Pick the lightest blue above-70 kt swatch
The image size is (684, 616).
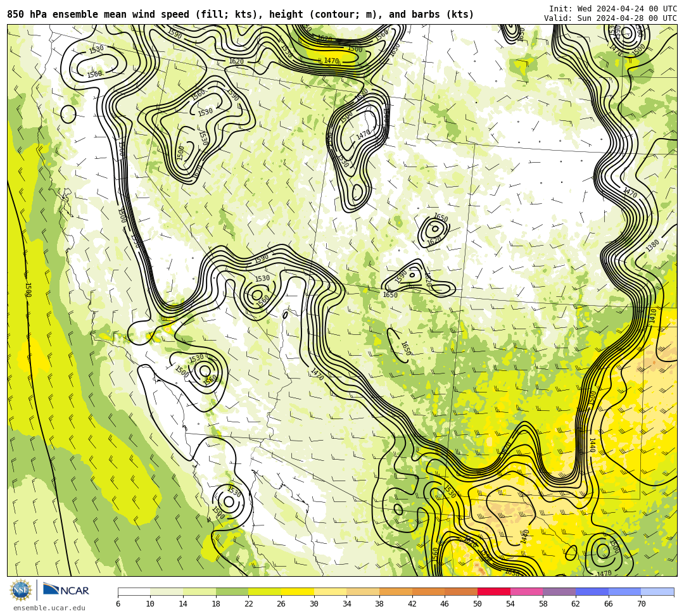[657, 591]
